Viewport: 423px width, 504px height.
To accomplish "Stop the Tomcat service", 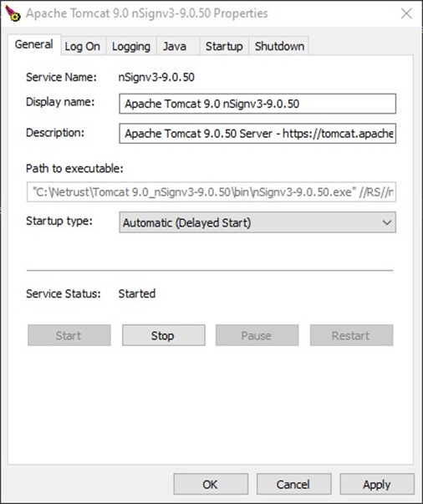I will [163, 335].
